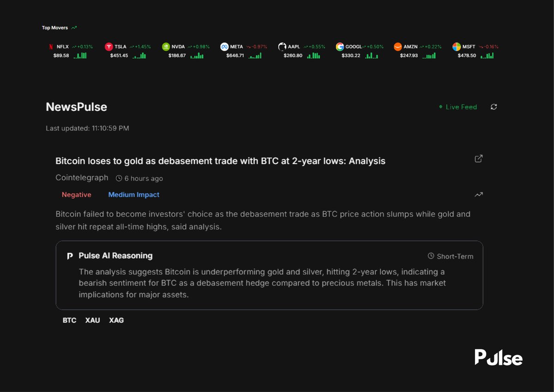The height and width of the screenshot is (392, 554).
Task: Click the Meta logo icon
Action: point(224,47)
